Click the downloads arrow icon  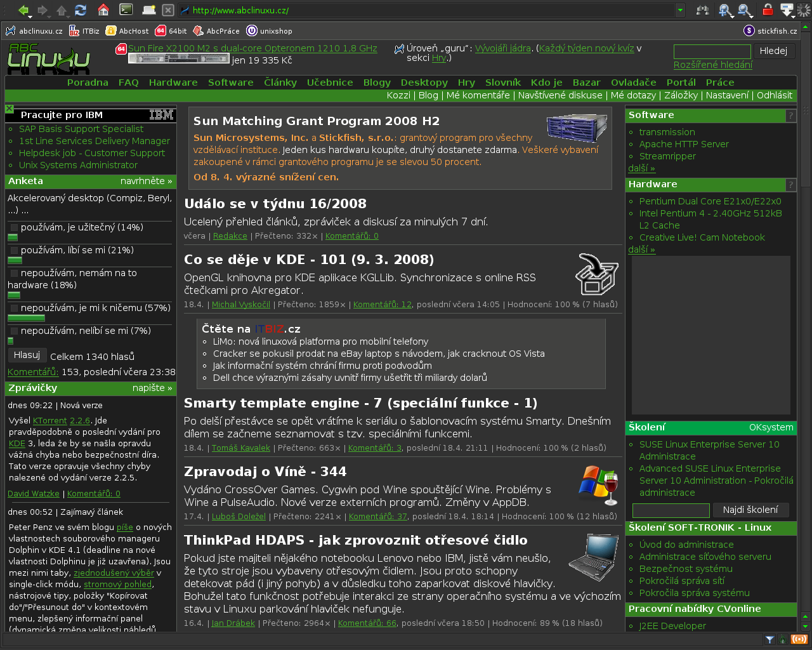point(786,10)
